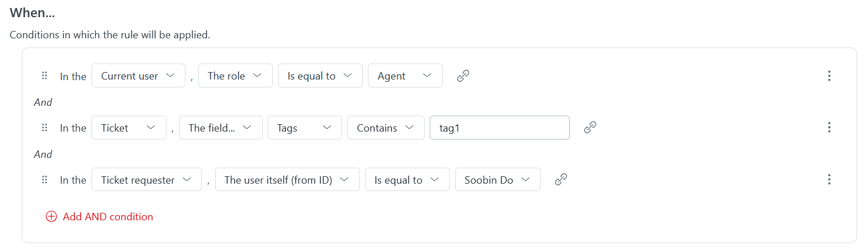The width and height of the screenshot is (868, 250).
Task: Open the Tags field dropdown
Action: coord(304,128)
